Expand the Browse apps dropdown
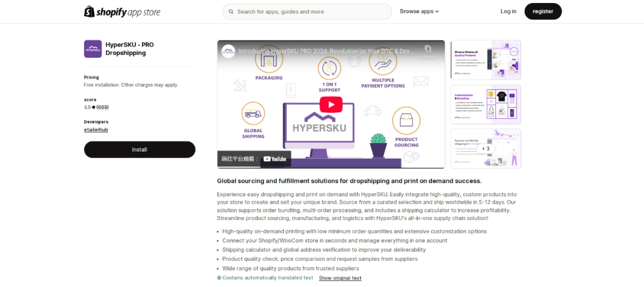The image size is (644, 287). tap(419, 11)
